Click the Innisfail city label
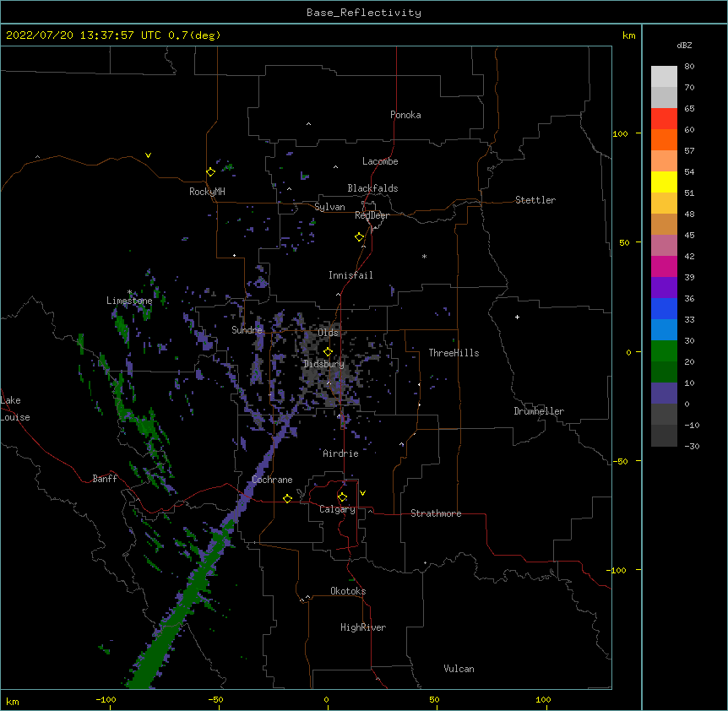Screen dimensions: 728x711 pyautogui.click(x=350, y=275)
